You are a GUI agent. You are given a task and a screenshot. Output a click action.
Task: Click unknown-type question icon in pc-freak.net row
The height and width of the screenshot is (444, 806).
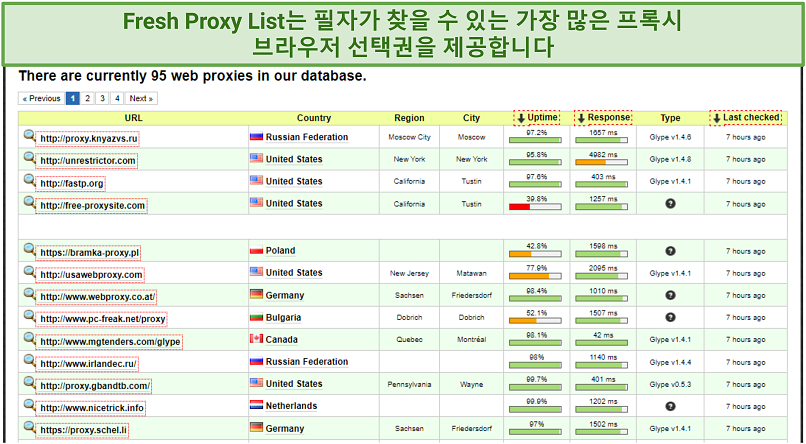670,317
